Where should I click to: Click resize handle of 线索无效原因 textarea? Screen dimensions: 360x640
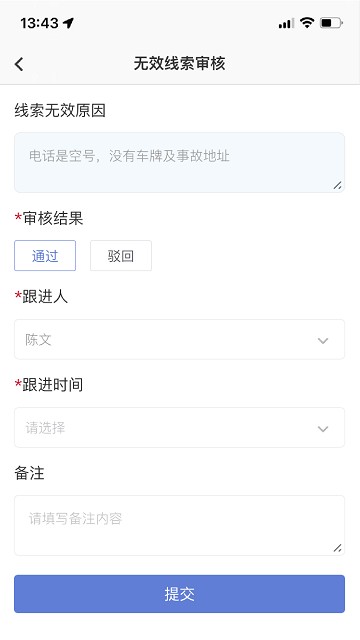(x=337, y=185)
